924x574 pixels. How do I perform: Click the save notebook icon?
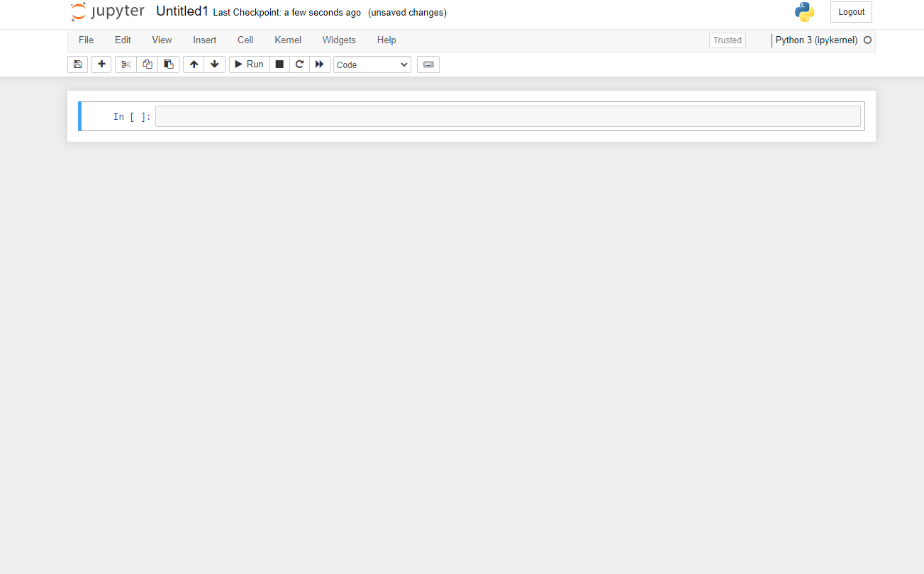pos(77,64)
